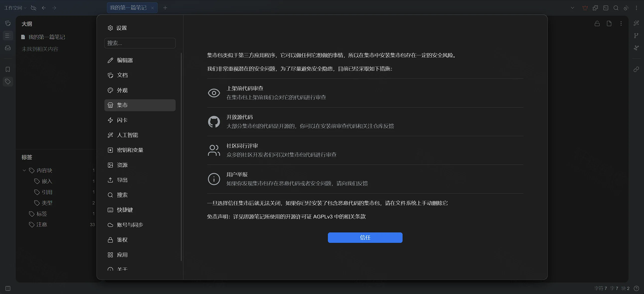This screenshot has height=294, width=644.
Task: Open the 鉴权 authentication settings
Action: pos(140,240)
